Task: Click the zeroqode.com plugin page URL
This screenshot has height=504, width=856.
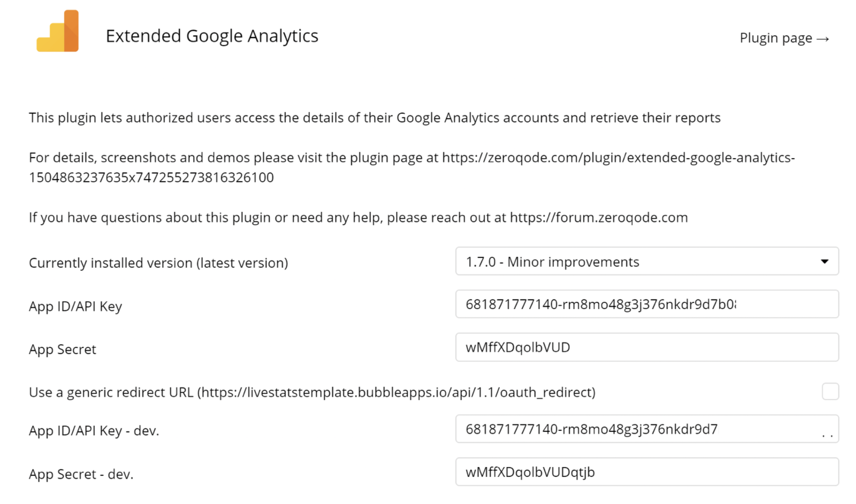Action: click(617, 158)
